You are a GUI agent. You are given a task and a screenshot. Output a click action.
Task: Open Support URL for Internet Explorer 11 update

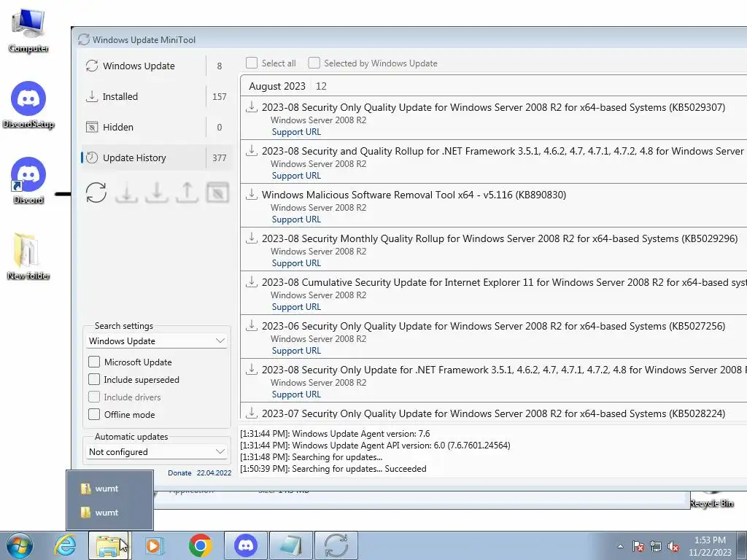point(296,307)
